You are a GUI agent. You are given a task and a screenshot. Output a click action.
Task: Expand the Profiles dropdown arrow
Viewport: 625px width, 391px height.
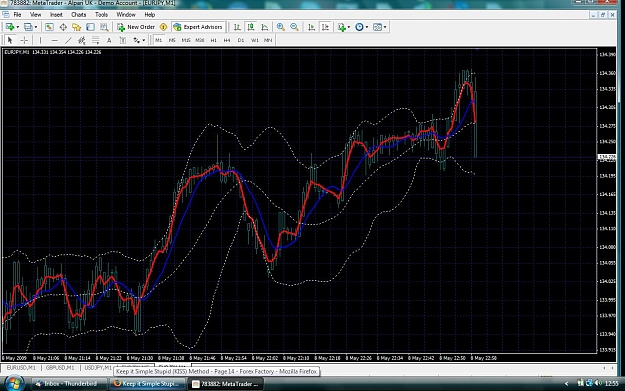tap(36, 27)
